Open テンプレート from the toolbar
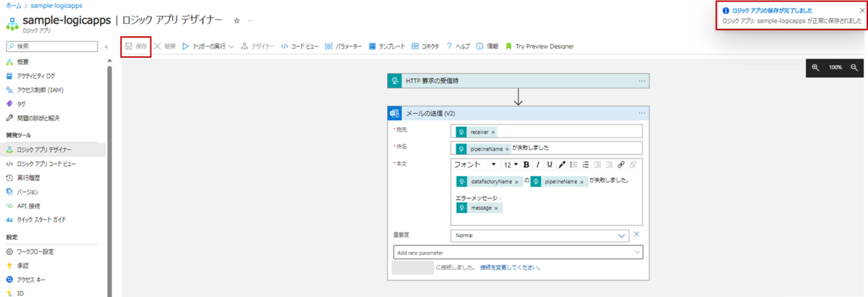The width and height of the screenshot is (868, 297). tap(387, 46)
